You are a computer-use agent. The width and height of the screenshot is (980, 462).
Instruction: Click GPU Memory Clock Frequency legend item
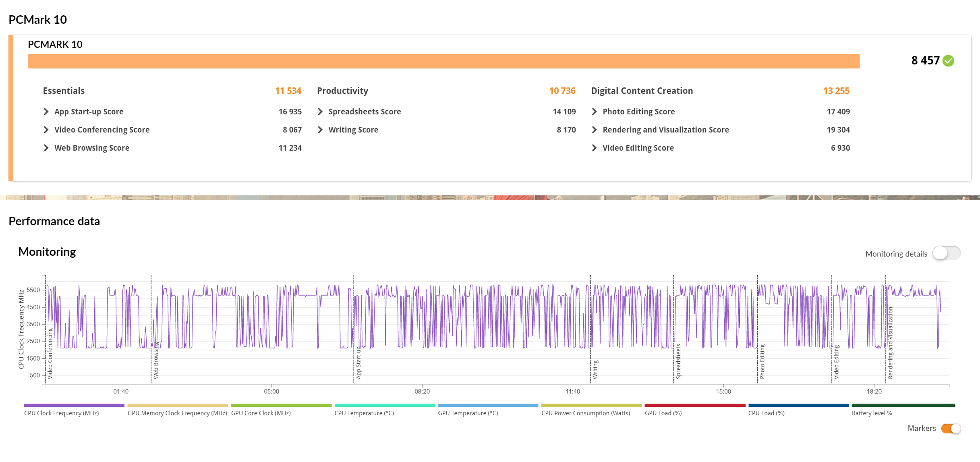177,413
